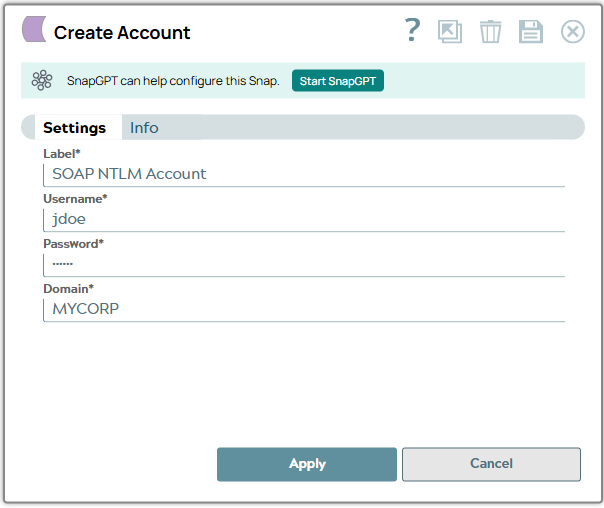Click the SnapGPT flower icon
604x508 pixels.
[42, 81]
